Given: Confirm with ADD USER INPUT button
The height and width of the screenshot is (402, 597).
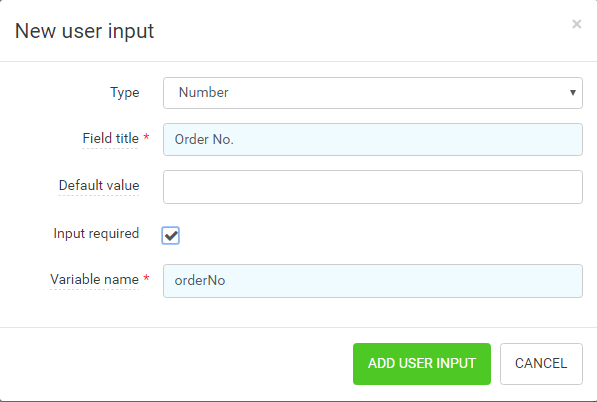Looking at the screenshot, I should coord(421,364).
